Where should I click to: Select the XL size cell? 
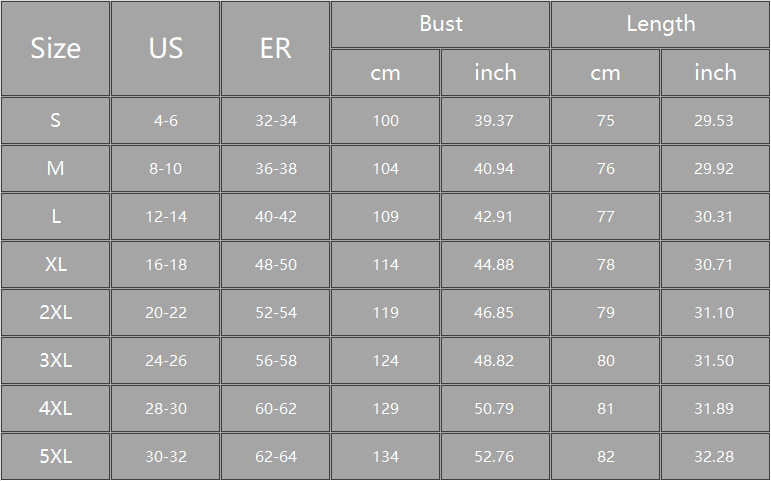(x=55, y=265)
